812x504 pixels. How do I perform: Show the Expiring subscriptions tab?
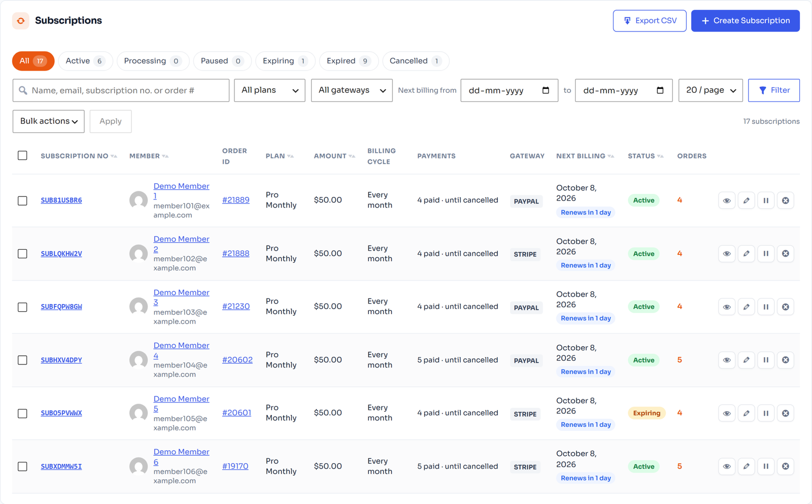click(285, 61)
